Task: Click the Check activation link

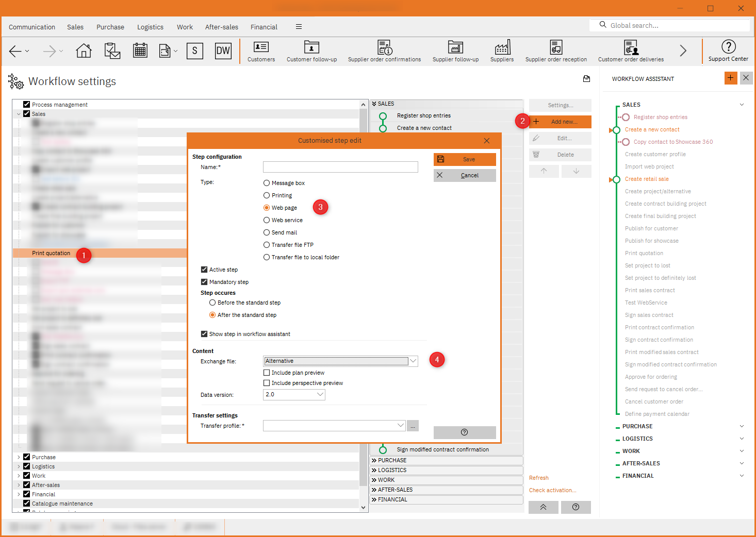Action: click(552, 490)
